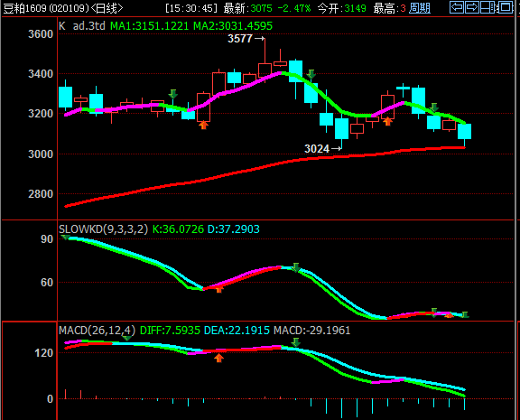Click the MA2:3031.4595 moving average value

point(233,26)
